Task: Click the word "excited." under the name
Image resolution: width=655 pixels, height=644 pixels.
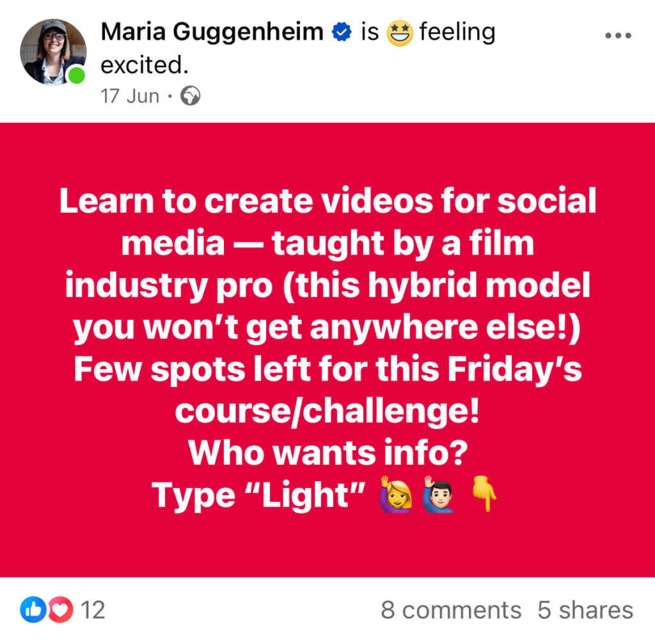Action: 145,66
